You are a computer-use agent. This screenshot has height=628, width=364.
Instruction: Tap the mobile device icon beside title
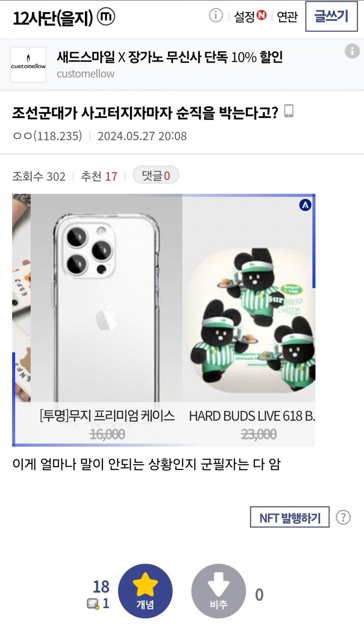tap(289, 111)
